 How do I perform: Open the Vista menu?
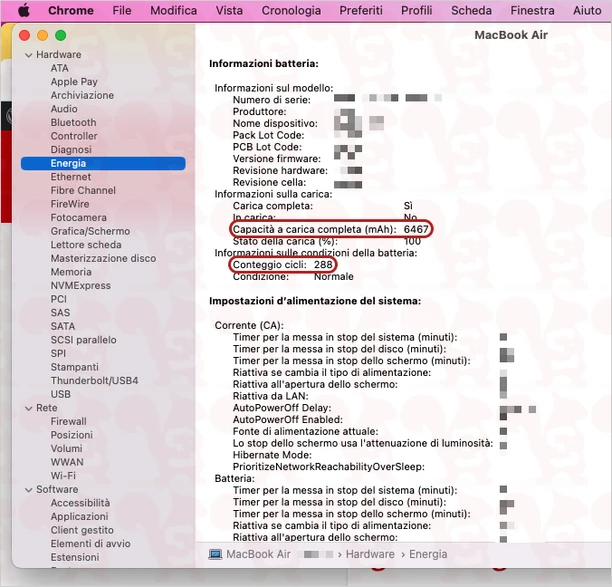pos(229,11)
